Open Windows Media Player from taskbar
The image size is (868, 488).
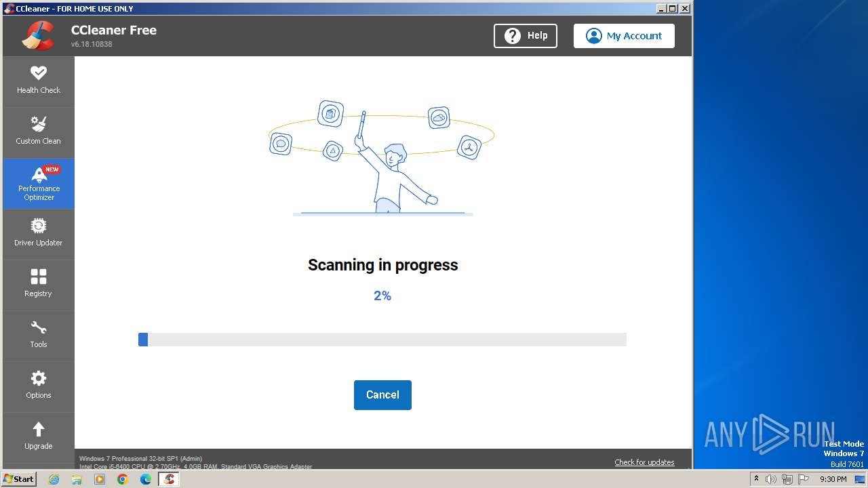click(x=100, y=479)
